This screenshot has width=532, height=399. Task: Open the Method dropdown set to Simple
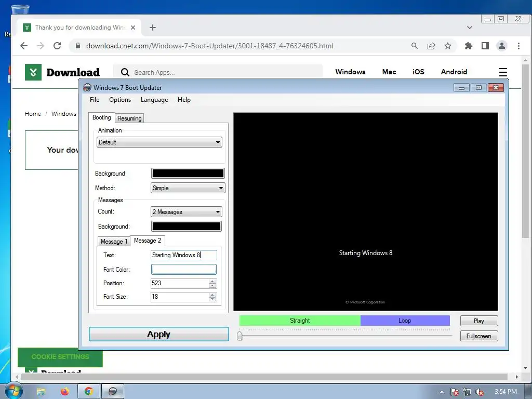tap(188, 188)
